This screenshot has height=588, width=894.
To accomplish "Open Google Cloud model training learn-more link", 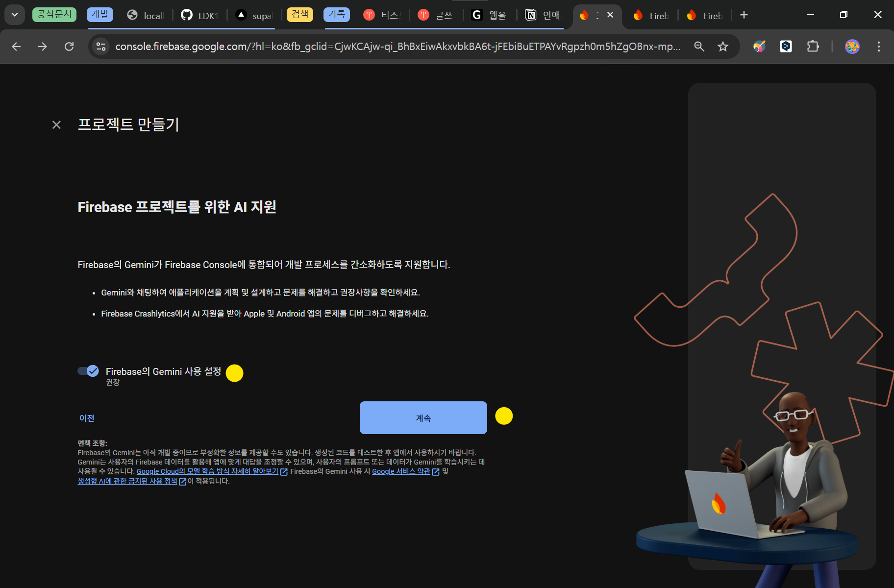I will pos(207,471).
